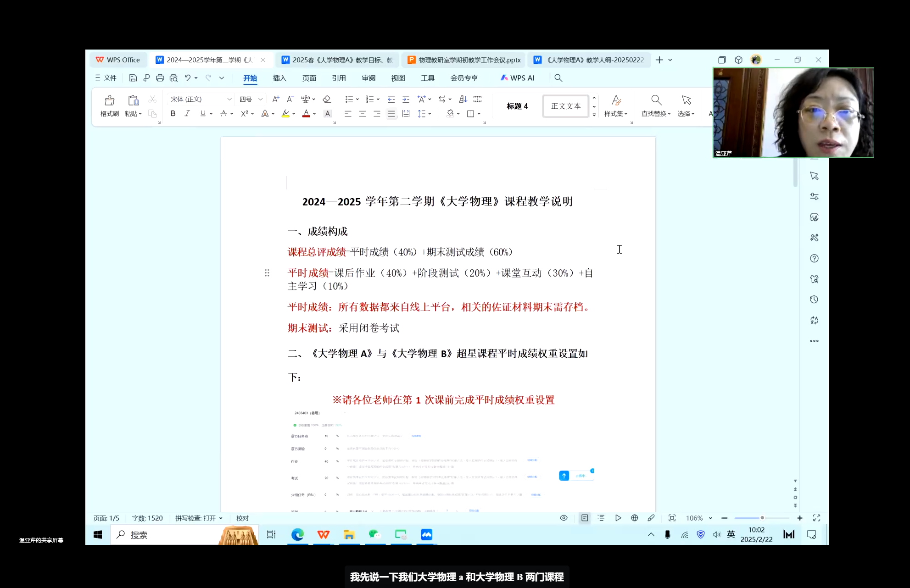
Task: Open the 物理教研室学期初教学工作会议.pptx tab
Action: pyautogui.click(x=464, y=60)
